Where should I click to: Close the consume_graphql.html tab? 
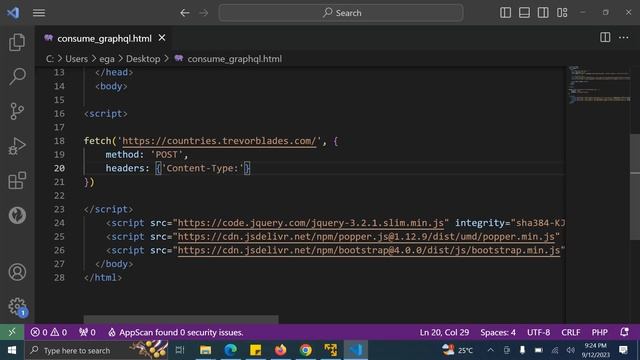162,38
